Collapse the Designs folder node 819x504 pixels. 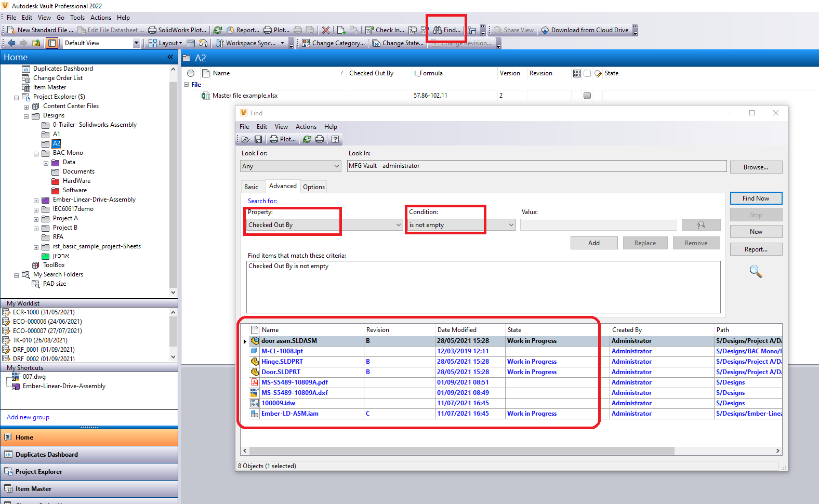click(26, 116)
